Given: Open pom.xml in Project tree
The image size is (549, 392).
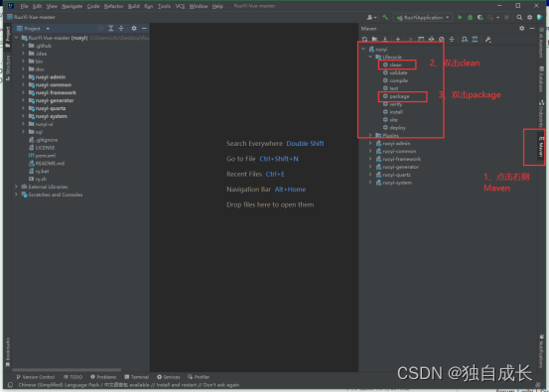Looking at the screenshot, I should 42,156.
